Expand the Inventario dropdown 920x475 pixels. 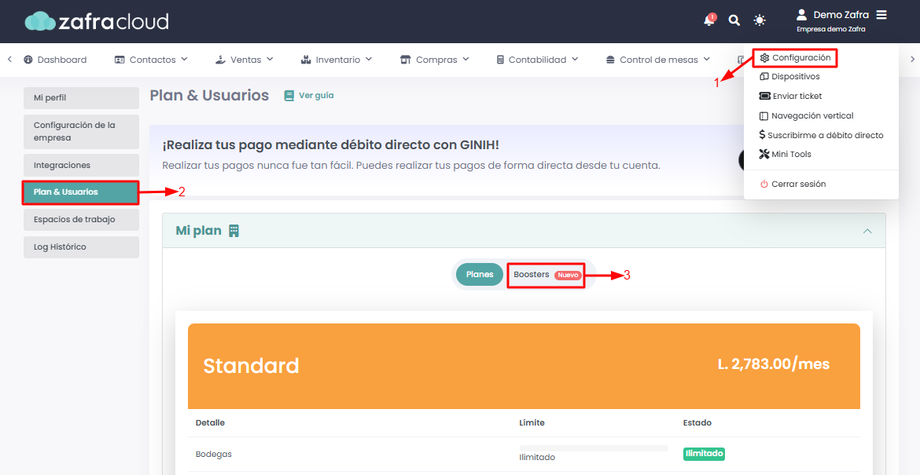pyautogui.click(x=368, y=59)
